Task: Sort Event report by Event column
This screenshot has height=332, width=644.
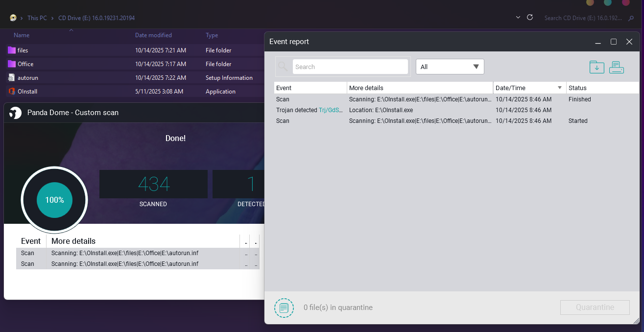Action: point(310,88)
